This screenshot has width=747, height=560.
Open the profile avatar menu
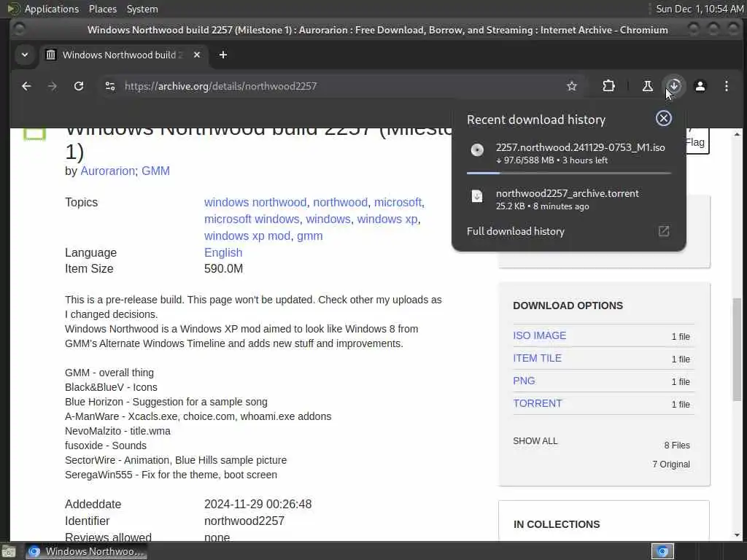pyautogui.click(x=700, y=86)
